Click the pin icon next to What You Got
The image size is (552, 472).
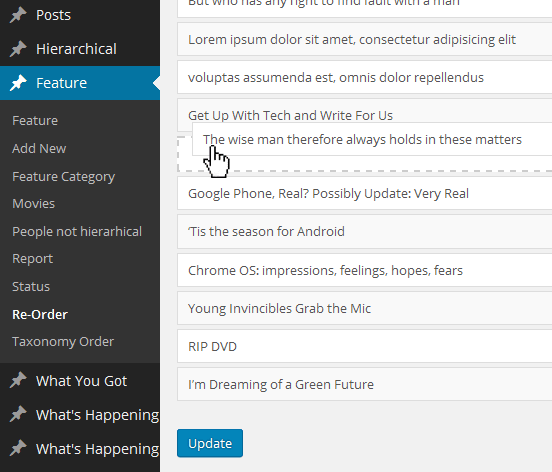18,380
